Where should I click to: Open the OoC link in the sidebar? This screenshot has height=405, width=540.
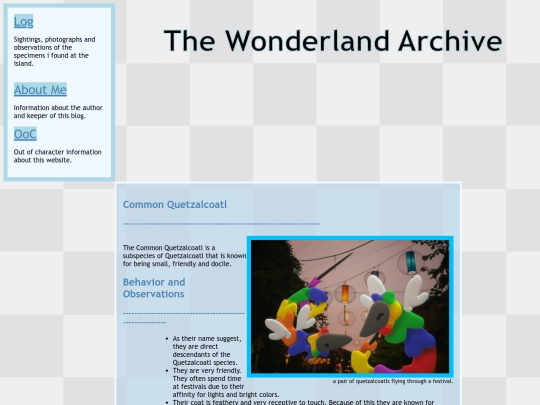(x=25, y=134)
